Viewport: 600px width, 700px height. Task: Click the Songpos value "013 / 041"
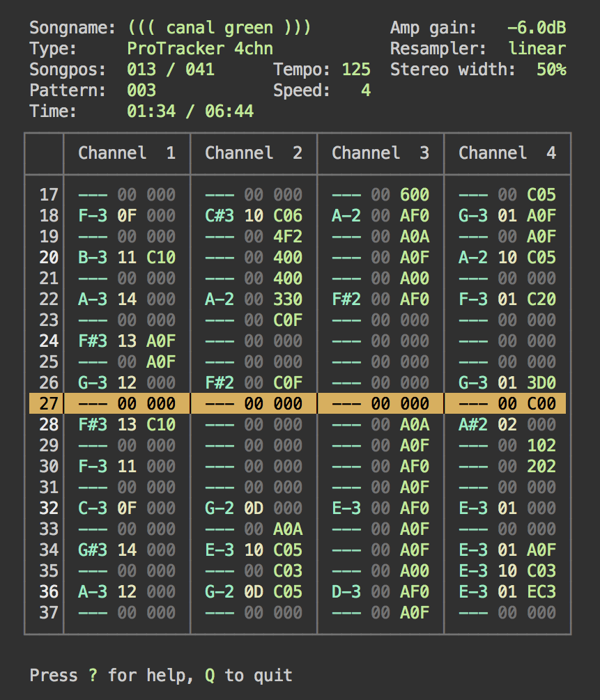171,70
